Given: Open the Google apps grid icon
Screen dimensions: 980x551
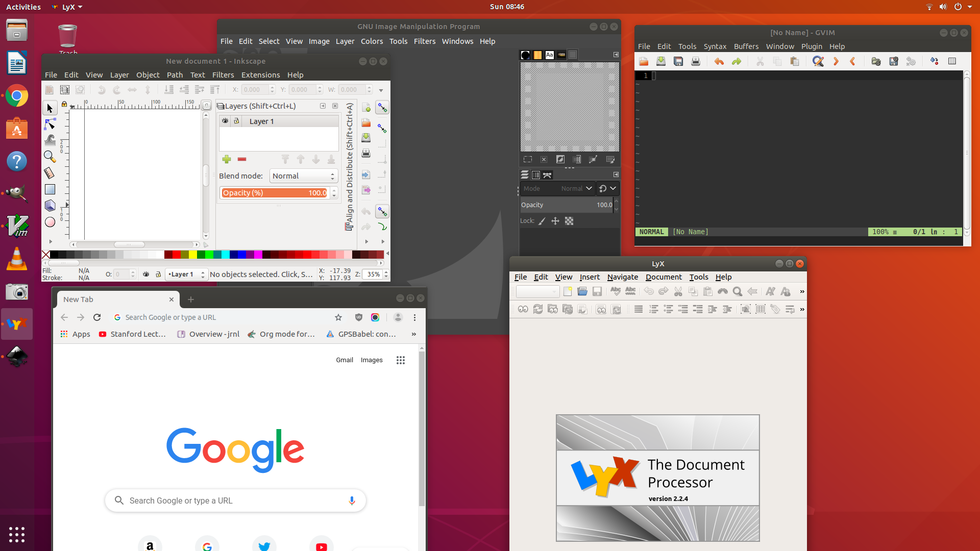Looking at the screenshot, I should pyautogui.click(x=401, y=360).
